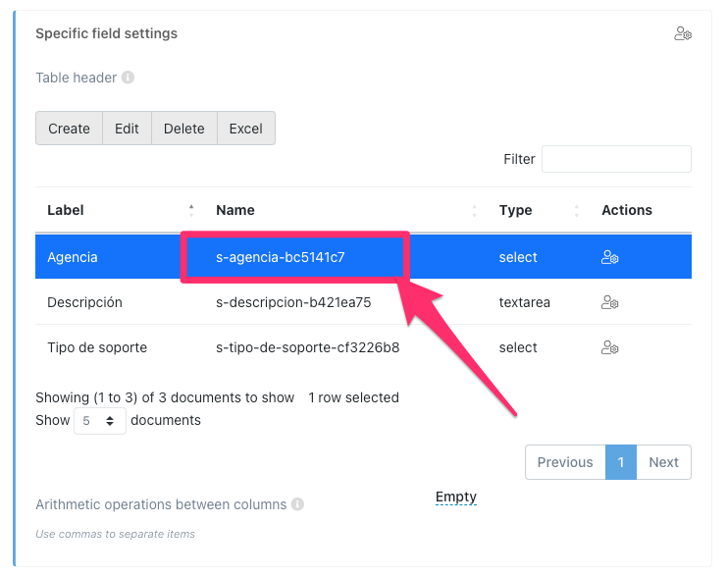Sort table by Name column arrows
Screen dimensions: 728x576
[474, 210]
